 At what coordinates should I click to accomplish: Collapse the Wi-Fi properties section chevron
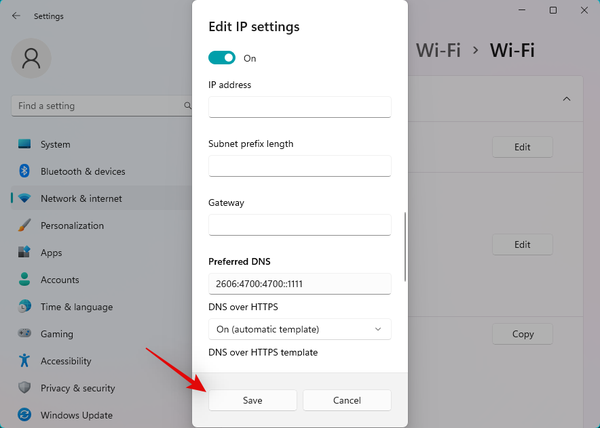click(x=567, y=99)
